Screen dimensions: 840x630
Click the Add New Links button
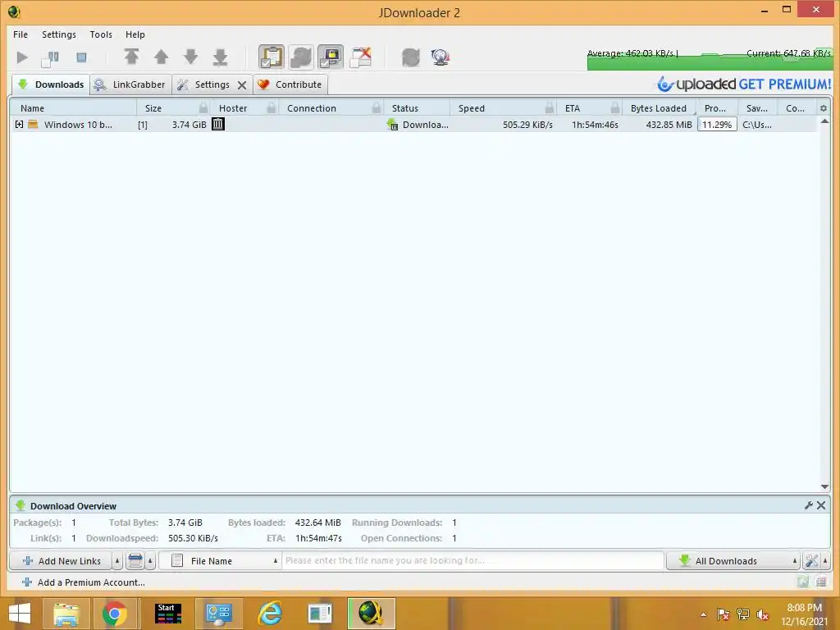coord(61,561)
